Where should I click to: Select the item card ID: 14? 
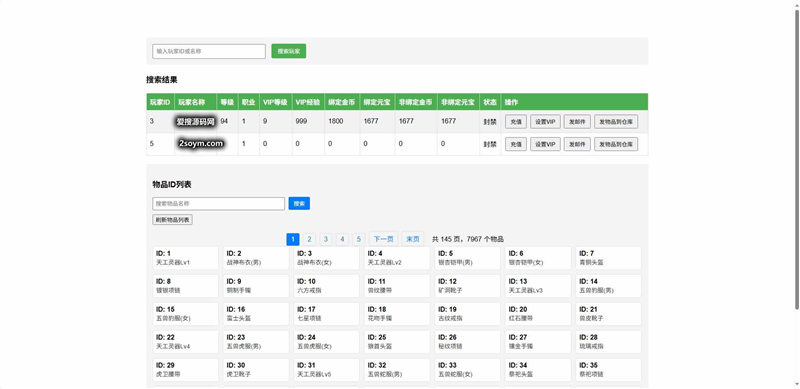click(608, 286)
